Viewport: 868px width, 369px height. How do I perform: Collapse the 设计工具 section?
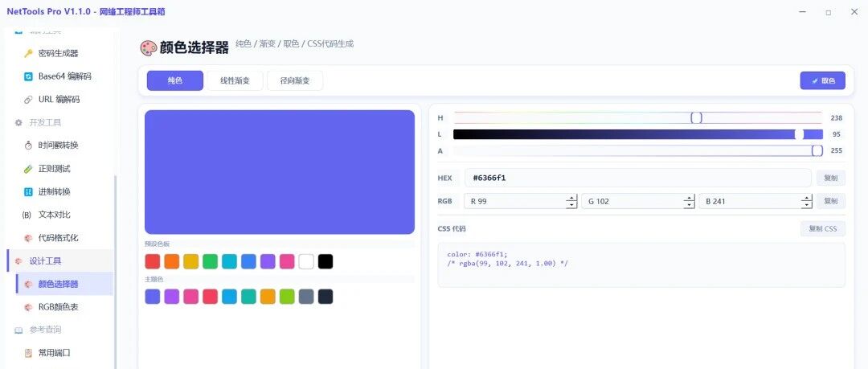(x=59, y=261)
